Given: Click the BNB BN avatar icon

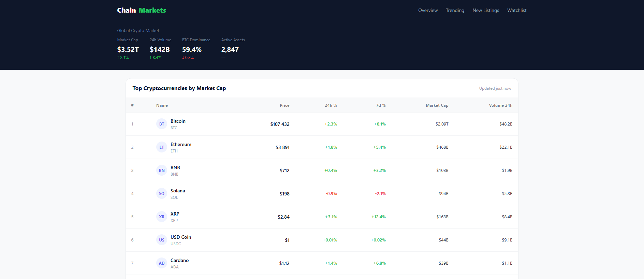Looking at the screenshot, I should click(162, 171).
